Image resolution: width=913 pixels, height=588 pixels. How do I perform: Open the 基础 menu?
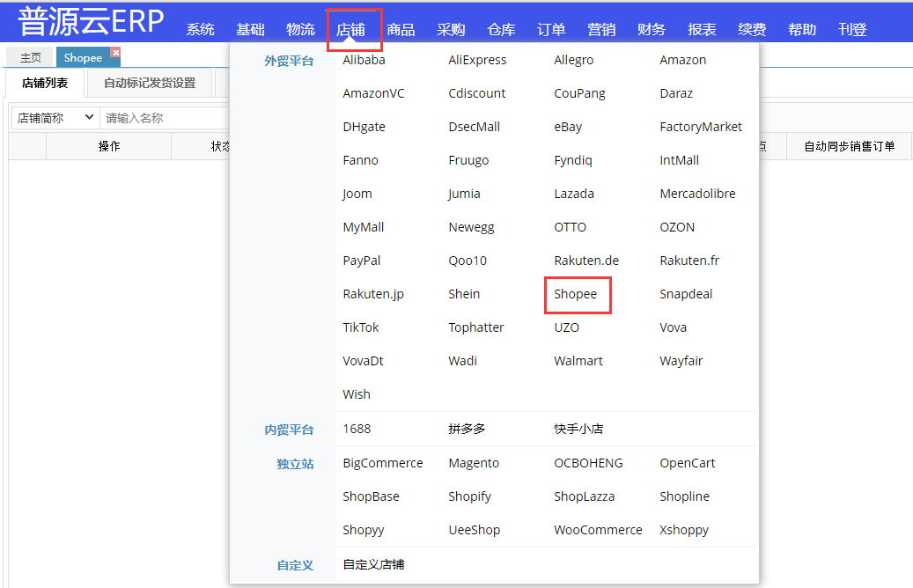250,29
